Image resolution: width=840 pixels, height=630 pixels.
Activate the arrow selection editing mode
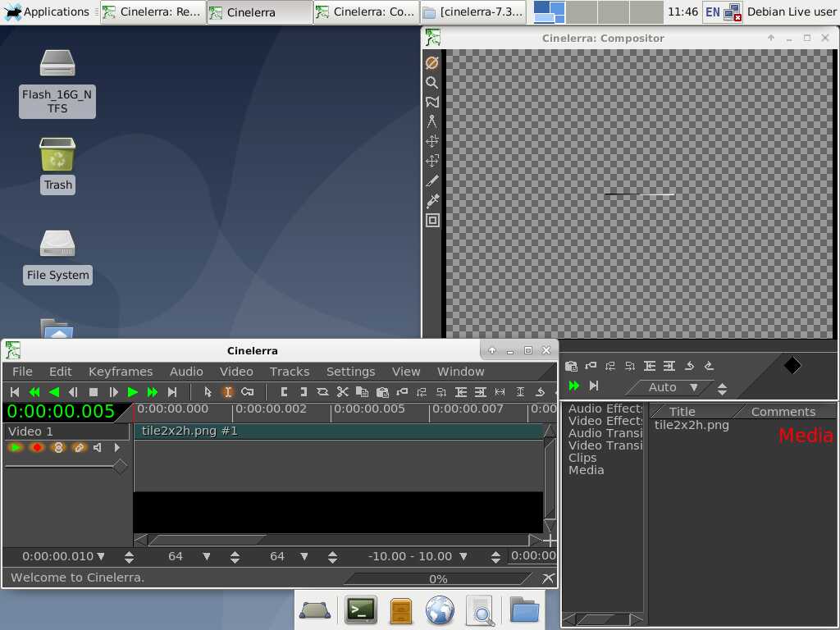click(x=208, y=392)
